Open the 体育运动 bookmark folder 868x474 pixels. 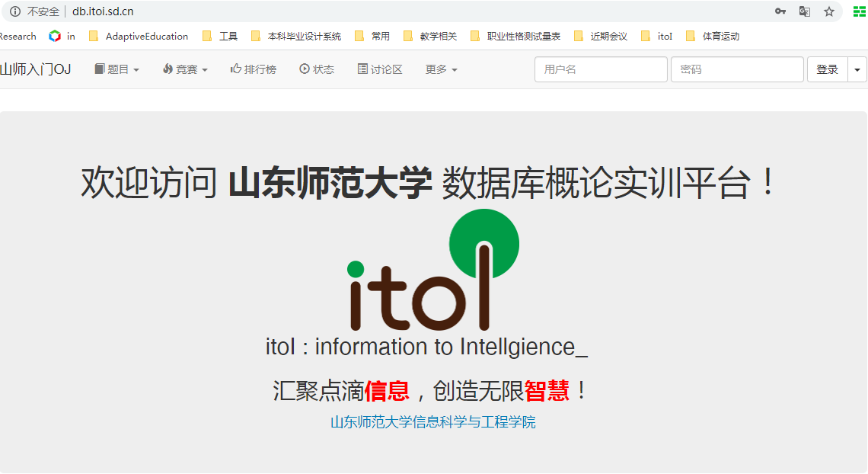click(x=713, y=36)
